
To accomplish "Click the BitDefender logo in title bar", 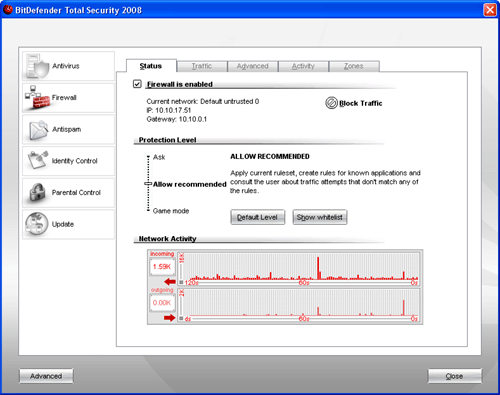I will (8, 10).
